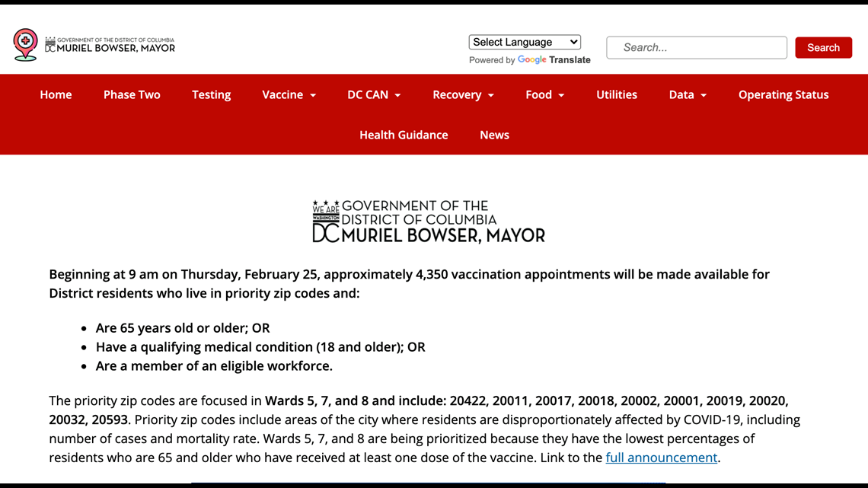The height and width of the screenshot is (488, 868).
Task: Click the zip code list starting with 20422
Action: [x=419, y=410]
